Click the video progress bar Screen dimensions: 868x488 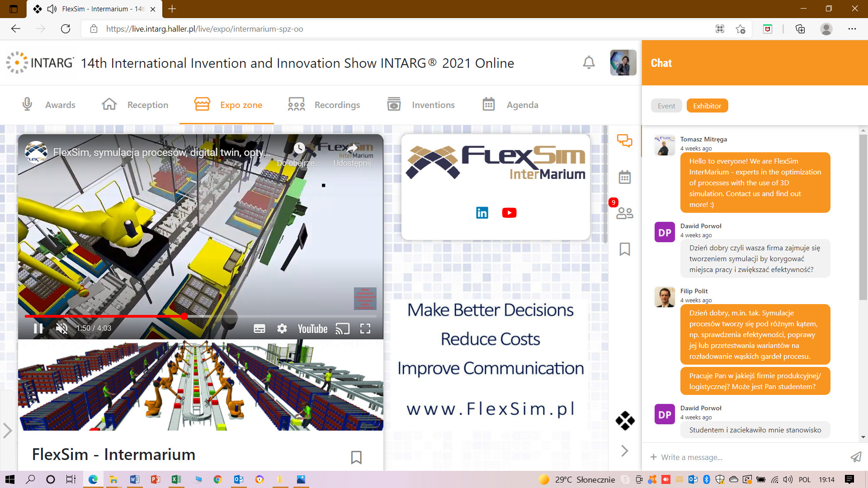coord(201,316)
